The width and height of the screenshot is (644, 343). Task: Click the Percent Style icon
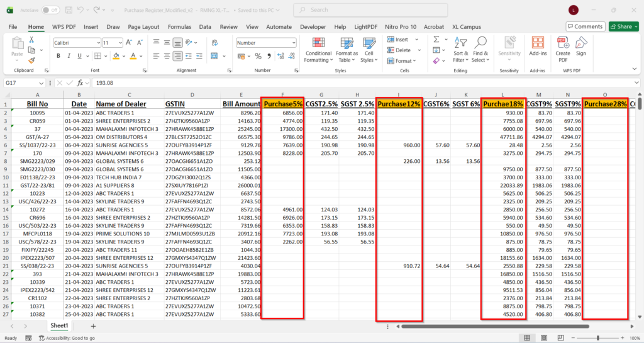click(x=258, y=56)
